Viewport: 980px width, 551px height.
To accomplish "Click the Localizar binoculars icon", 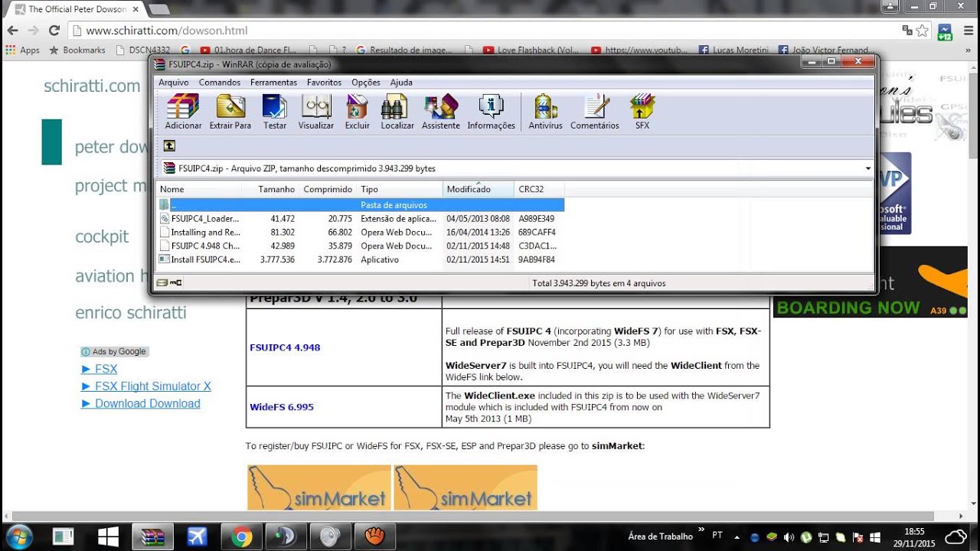I will [397, 112].
